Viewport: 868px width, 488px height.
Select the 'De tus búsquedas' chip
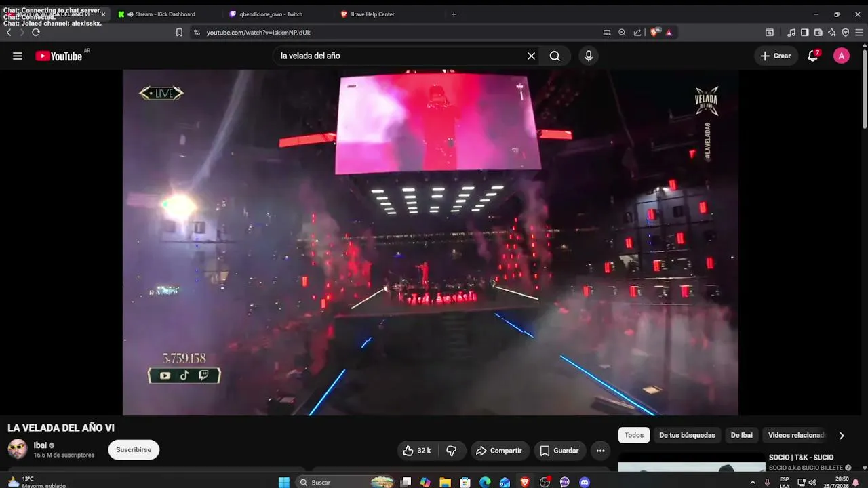tap(687, 435)
